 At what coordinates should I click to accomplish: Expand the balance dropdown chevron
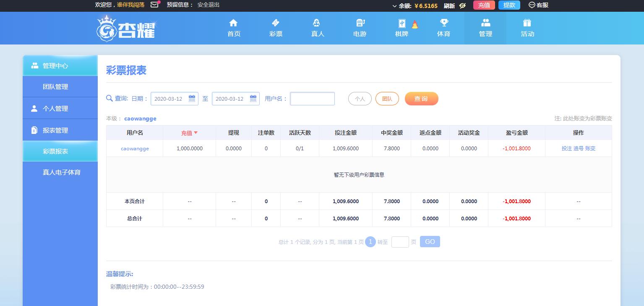point(394,6)
